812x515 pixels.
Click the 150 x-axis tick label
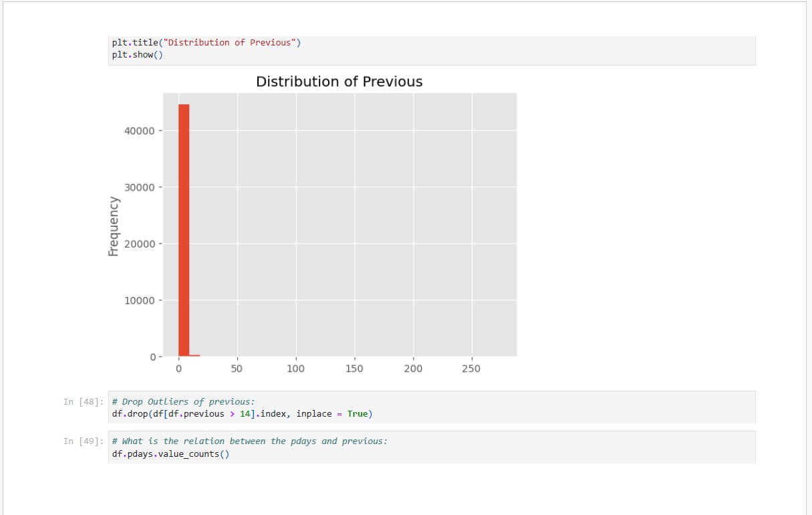tap(354, 369)
